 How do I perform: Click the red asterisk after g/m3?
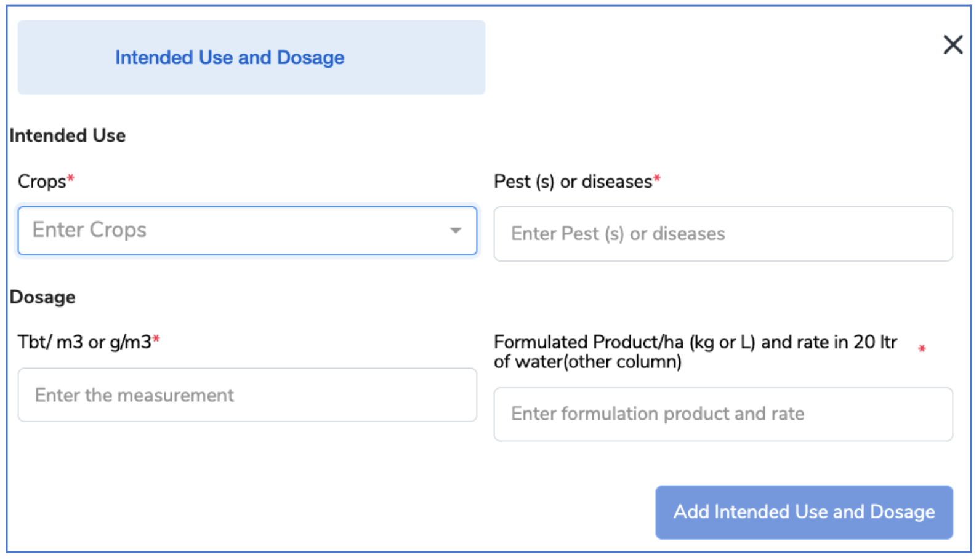pos(156,339)
